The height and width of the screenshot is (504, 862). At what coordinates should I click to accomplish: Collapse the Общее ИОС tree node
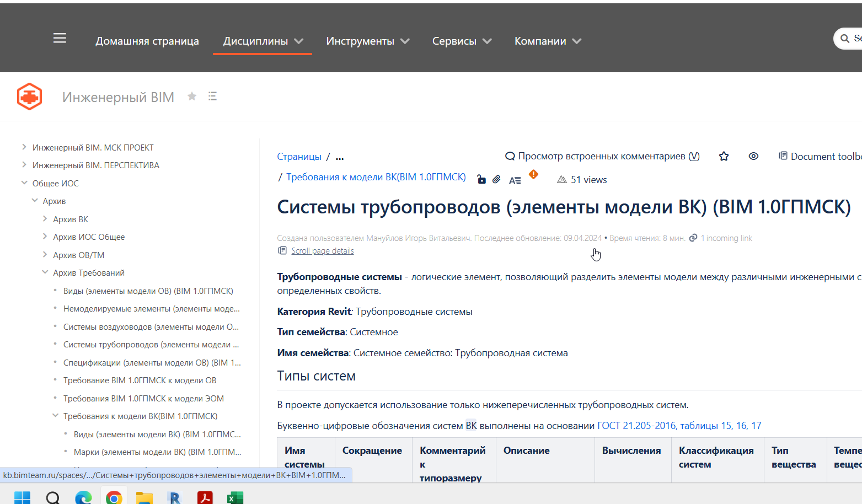point(24,183)
